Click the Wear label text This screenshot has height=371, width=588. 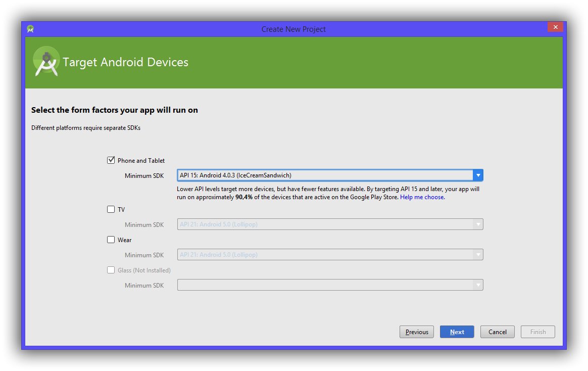pyautogui.click(x=124, y=240)
